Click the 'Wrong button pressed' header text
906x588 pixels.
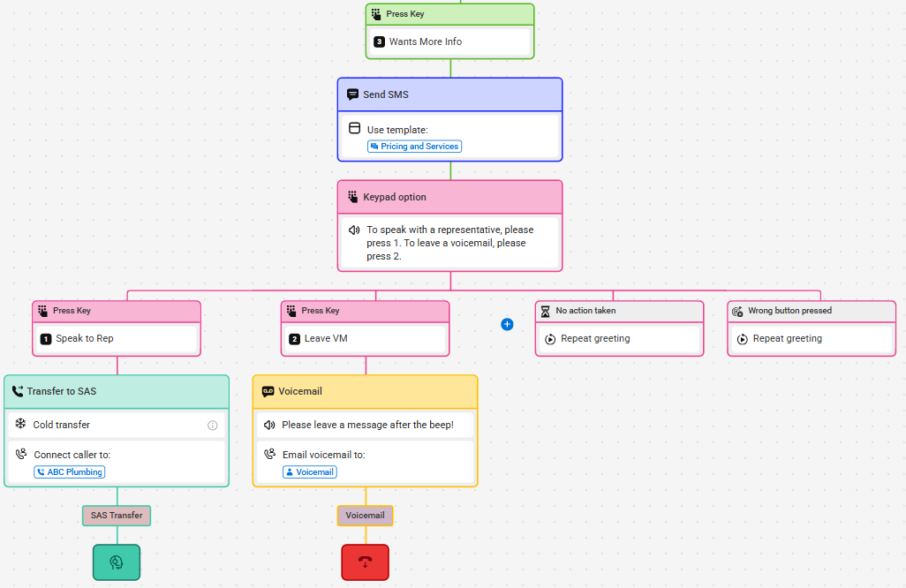click(789, 311)
